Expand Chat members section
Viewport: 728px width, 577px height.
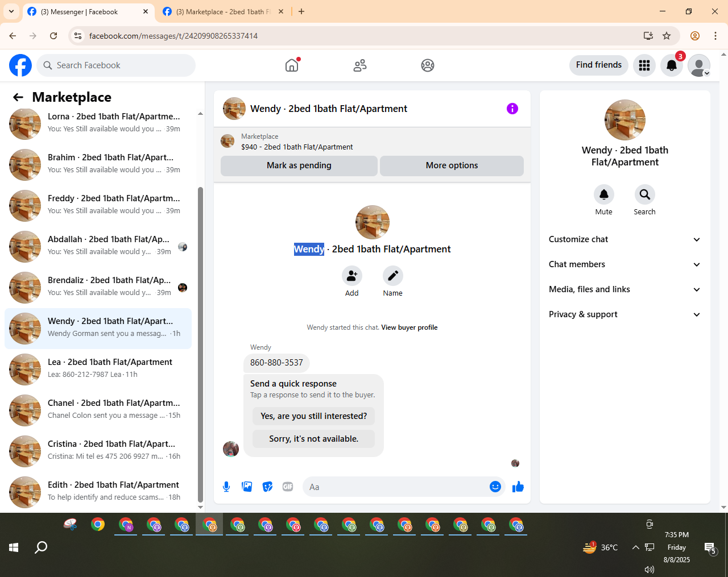(x=624, y=264)
